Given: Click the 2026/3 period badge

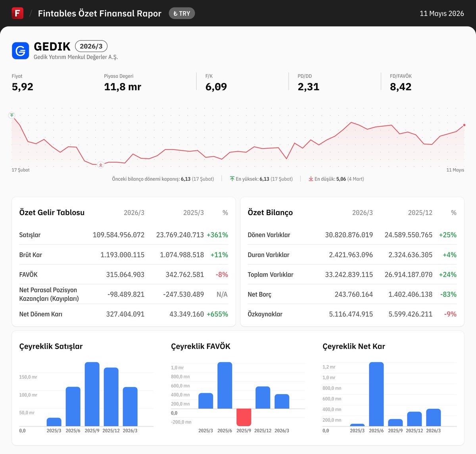Looking at the screenshot, I should 91,46.
